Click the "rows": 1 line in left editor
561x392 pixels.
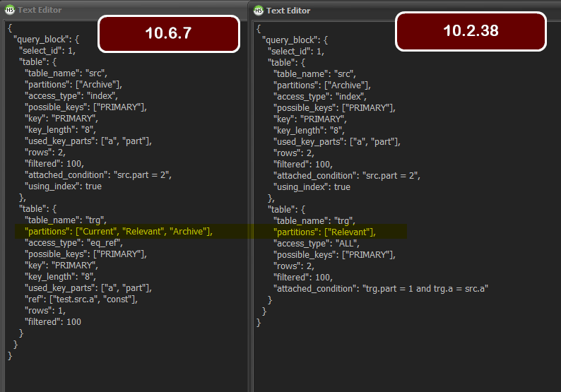(47, 311)
